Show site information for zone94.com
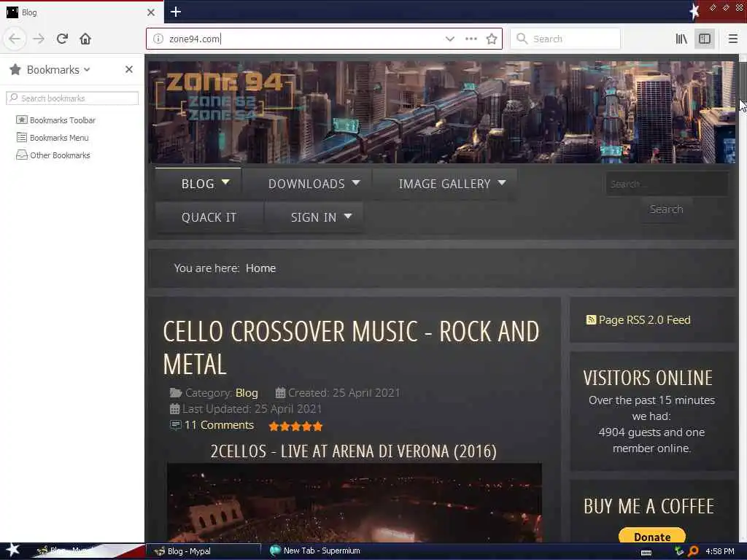 click(158, 39)
